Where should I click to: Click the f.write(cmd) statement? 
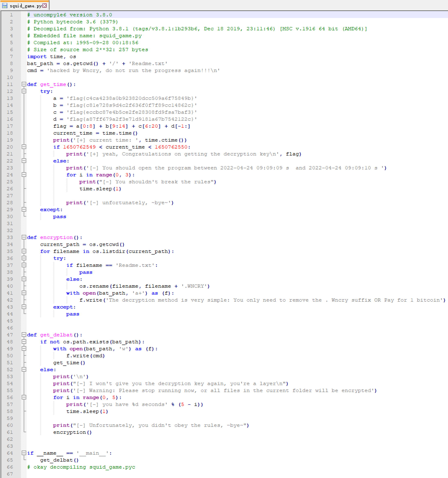coord(86,356)
